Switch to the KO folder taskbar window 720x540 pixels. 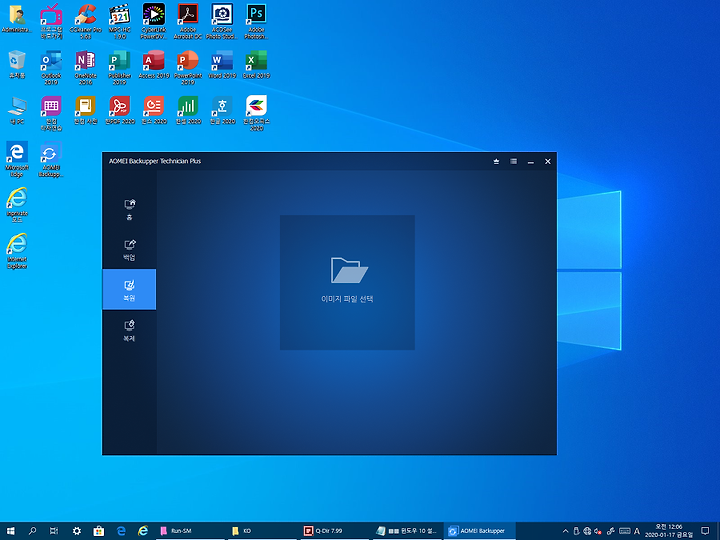[x=262, y=531]
